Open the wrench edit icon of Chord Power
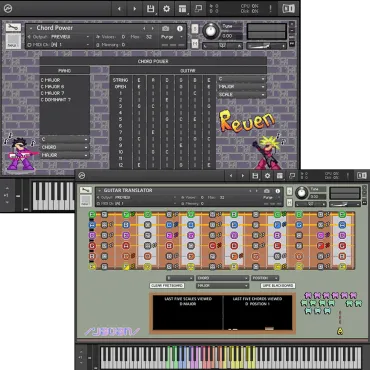 (x=13, y=28)
